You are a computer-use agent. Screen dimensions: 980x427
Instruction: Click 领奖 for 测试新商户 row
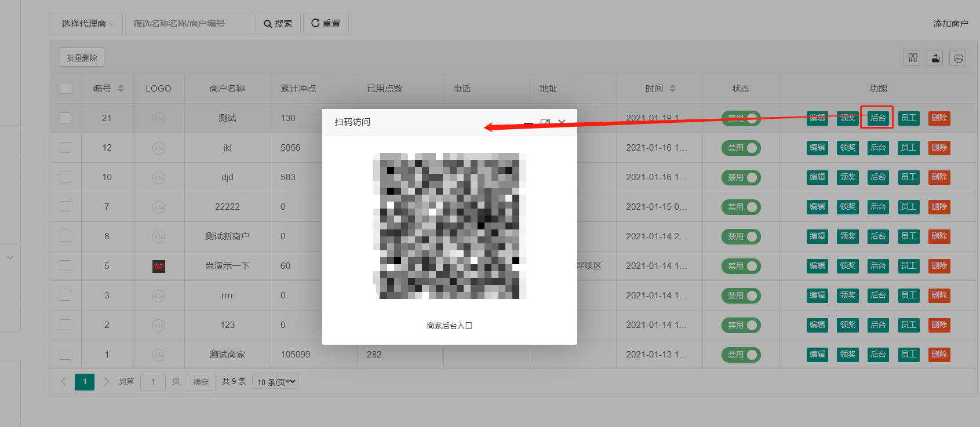click(x=848, y=236)
